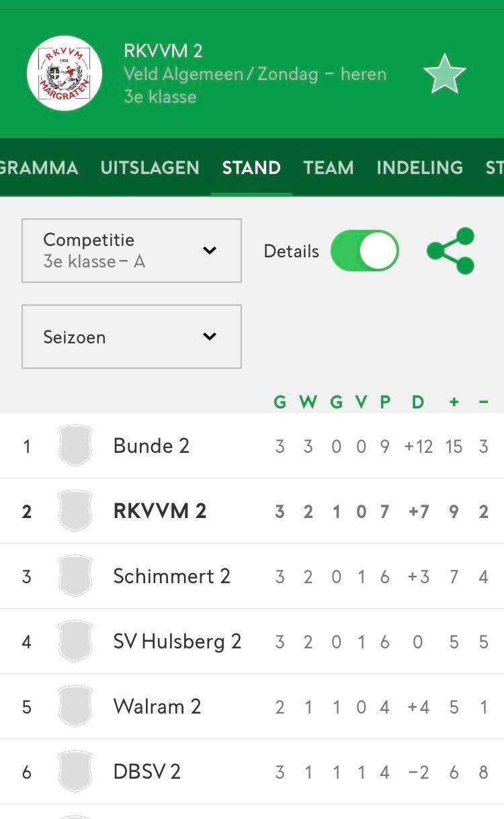Image resolution: width=504 pixels, height=819 pixels.
Task: Switch to the TEAM tab
Action: [x=328, y=167]
